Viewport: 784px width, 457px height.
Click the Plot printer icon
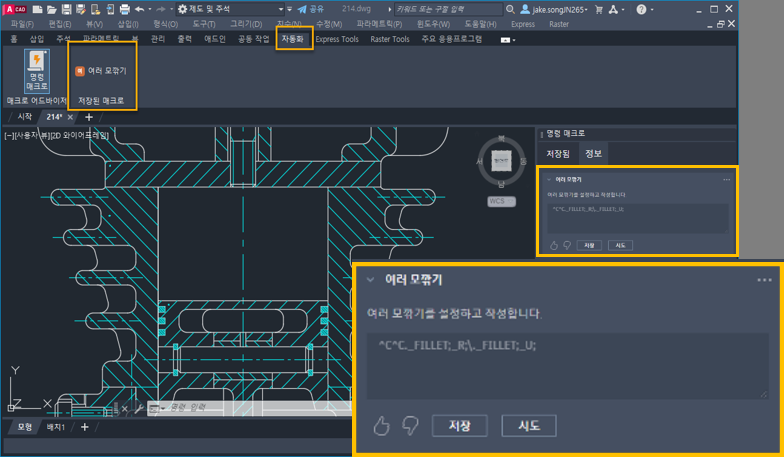click(x=124, y=9)
